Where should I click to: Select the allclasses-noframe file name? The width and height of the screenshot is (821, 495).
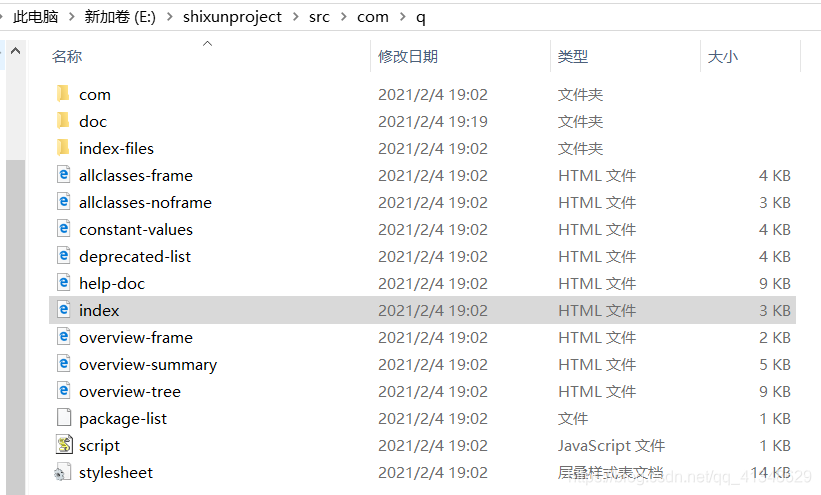click(x=145, y=203)
